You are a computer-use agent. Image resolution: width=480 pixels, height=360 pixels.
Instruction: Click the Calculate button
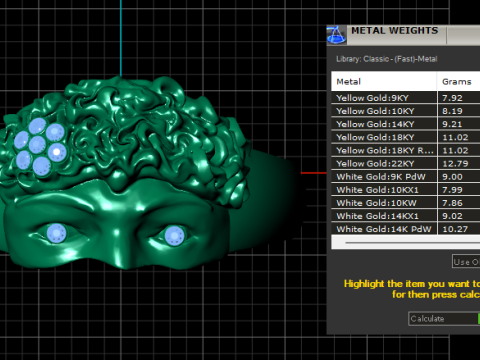(443, 319)
